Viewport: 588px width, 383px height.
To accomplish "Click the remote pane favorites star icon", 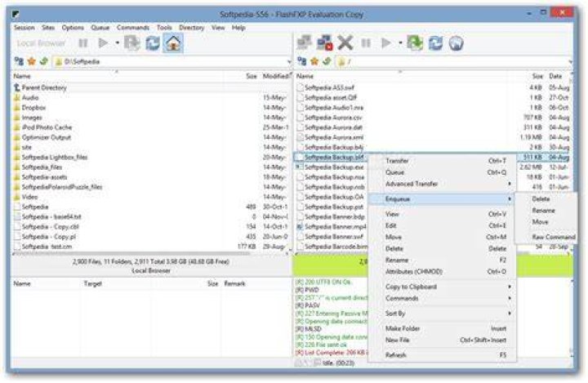I will [x=314, y=61].
